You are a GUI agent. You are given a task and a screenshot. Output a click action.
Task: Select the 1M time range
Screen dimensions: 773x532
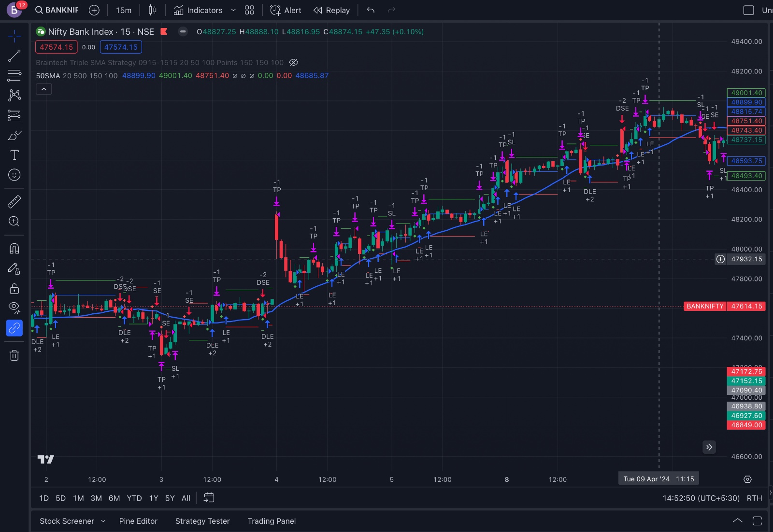pyautogui.click(x=78, y=498)
